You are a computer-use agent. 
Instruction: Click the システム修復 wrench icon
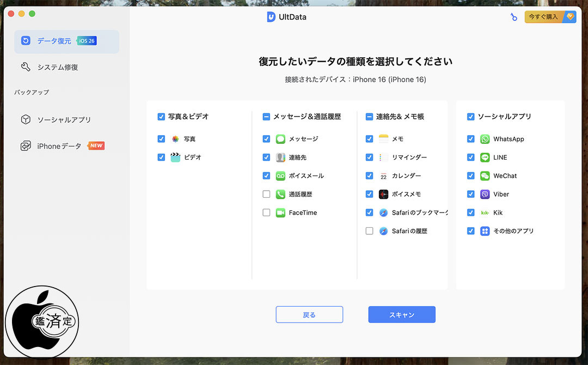[x=26, y=67]
